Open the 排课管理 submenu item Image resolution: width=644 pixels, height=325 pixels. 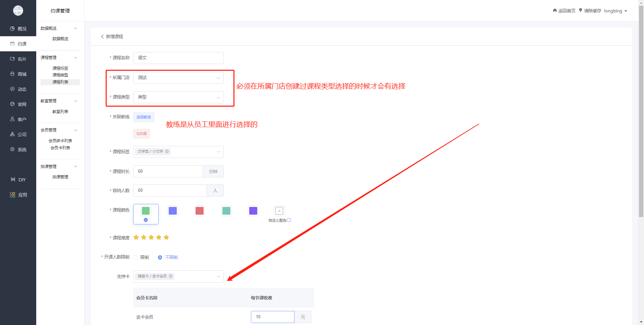click(60, 177)
